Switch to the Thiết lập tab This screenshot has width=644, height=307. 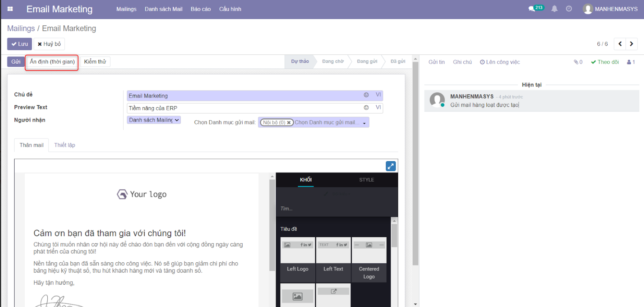(x=64, y=145)
